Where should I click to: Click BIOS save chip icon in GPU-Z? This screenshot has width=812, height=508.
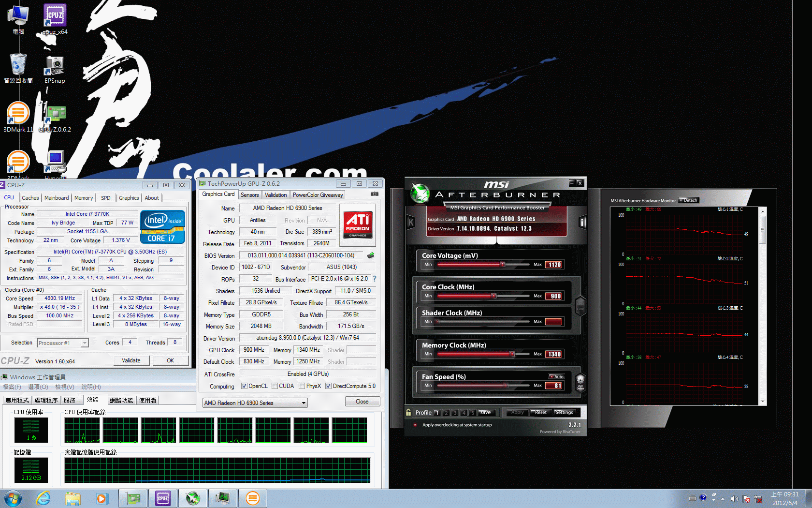click(x=371, y=255)
